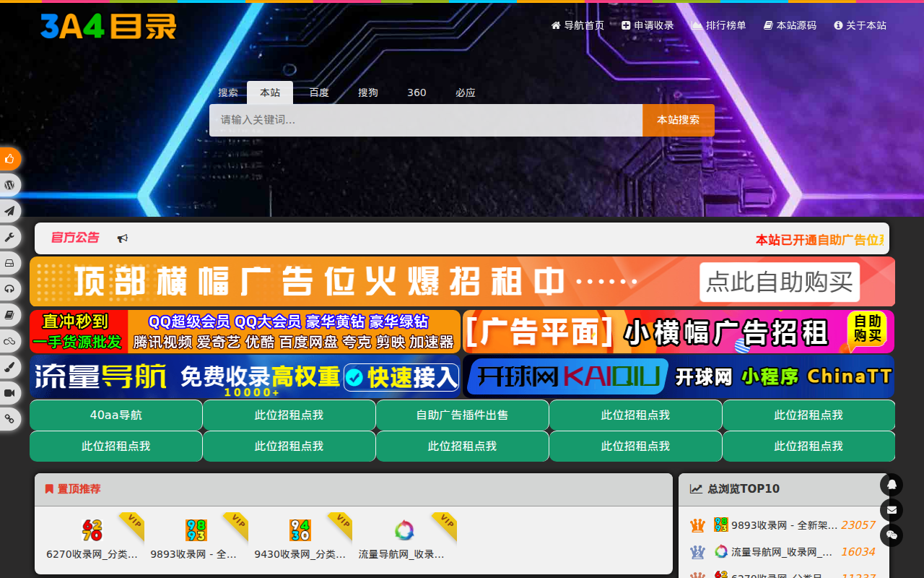Click the megaphone icon next to 官方公告

123,238
